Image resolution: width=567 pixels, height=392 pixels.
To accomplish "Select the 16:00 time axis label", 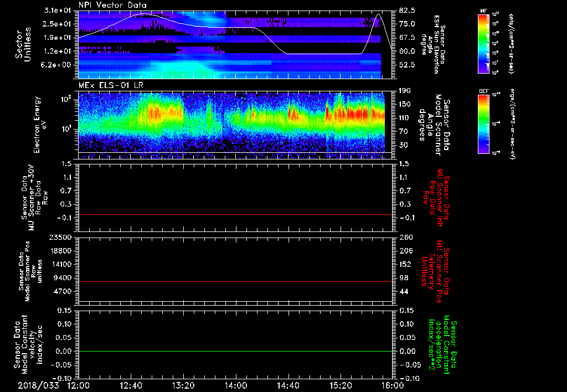I will [x=393, y=385].
